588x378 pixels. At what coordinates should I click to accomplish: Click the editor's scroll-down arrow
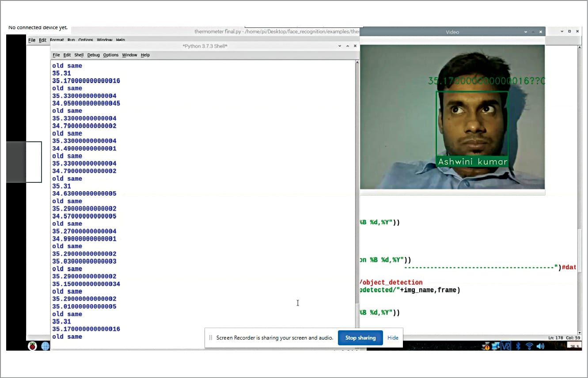coord(580,333)
